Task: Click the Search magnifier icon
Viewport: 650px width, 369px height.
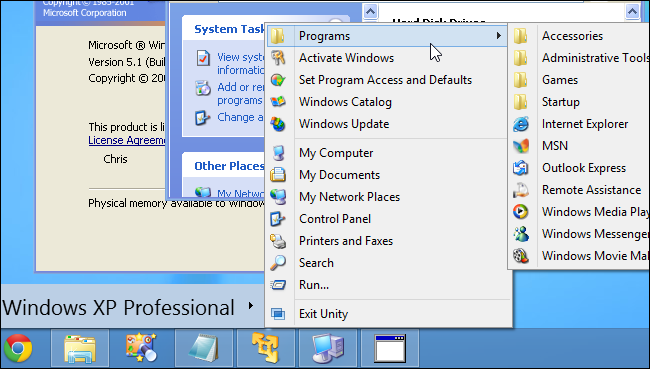Action: [x=278, y=263]
